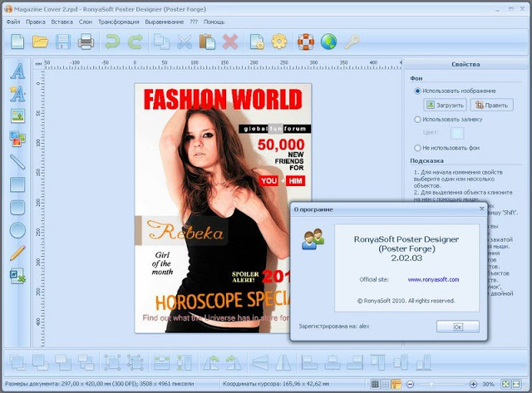532x393 pixels.
Task: Open document settings page-gear icon
Action: 257,42
